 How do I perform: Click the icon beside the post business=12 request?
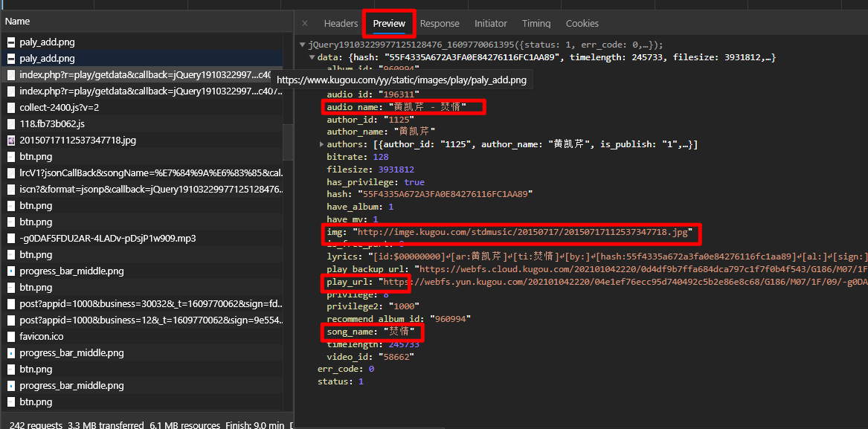coord(11,320)
